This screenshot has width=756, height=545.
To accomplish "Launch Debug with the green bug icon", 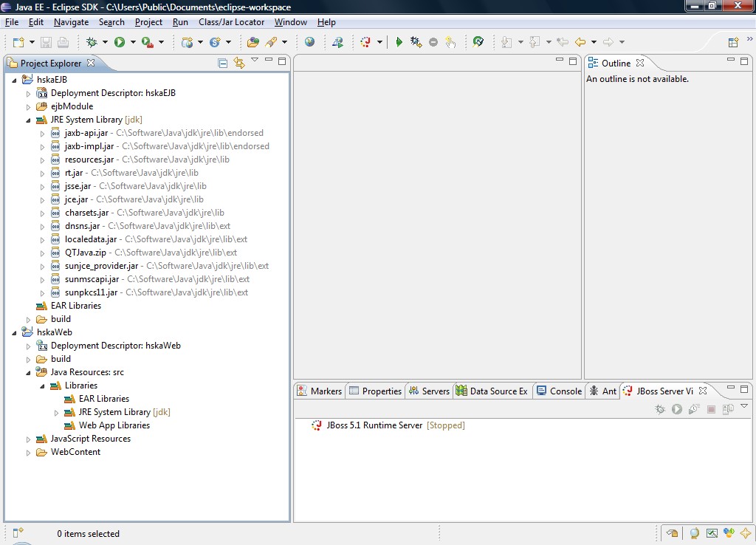I will [92, 42].
